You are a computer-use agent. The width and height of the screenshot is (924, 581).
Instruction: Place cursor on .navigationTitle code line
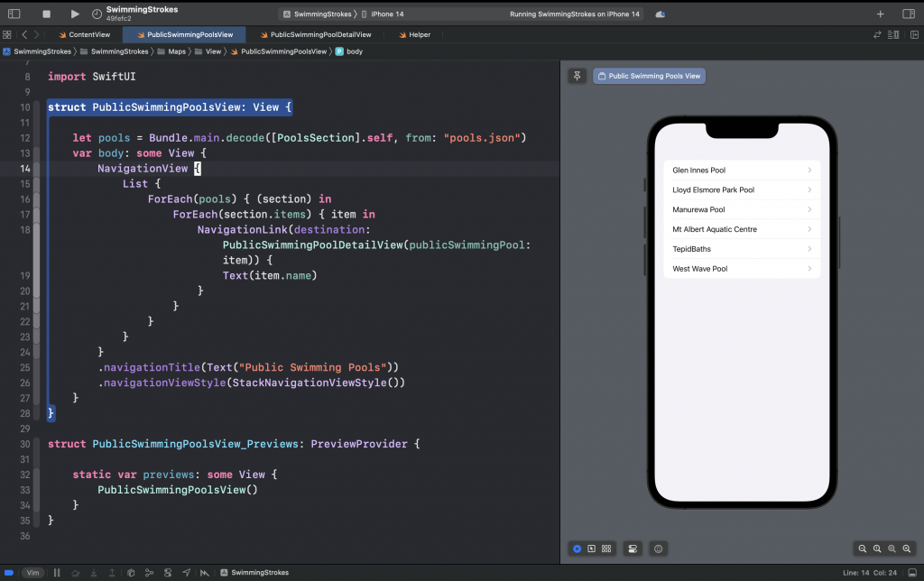point(248,368)
